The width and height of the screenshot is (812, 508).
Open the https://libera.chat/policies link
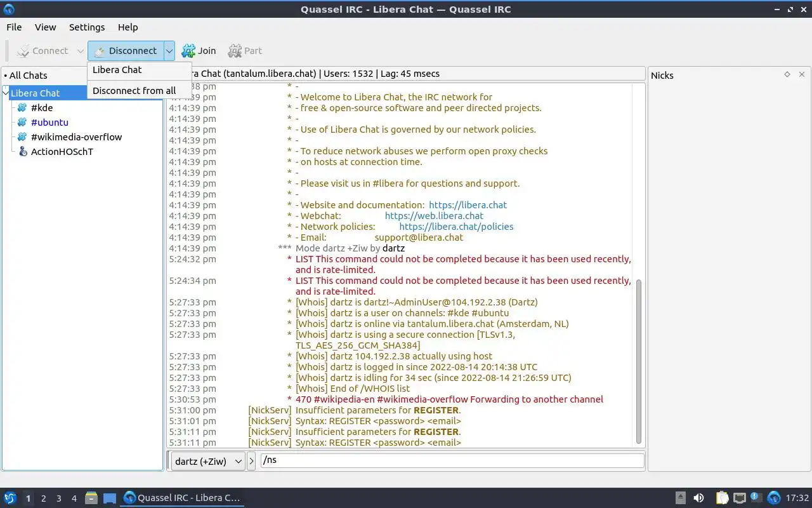click(x=456, y=227)
